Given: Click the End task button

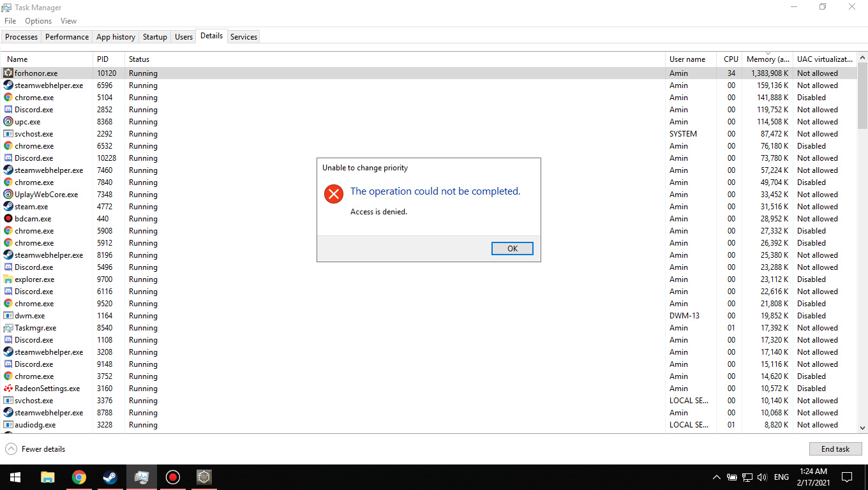Looking at the screenshot, I should coord(835,449).
